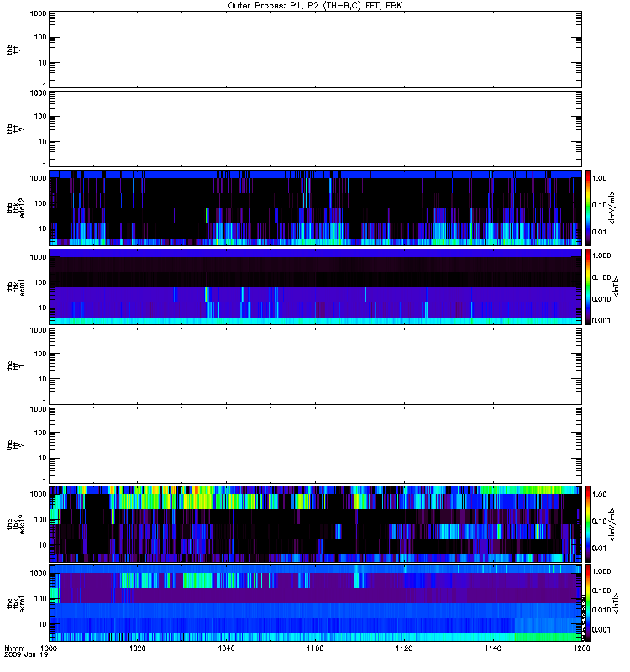Click the '1040' time tick label
This screenshot has height=672, width=630.
(x=226, y=648)
